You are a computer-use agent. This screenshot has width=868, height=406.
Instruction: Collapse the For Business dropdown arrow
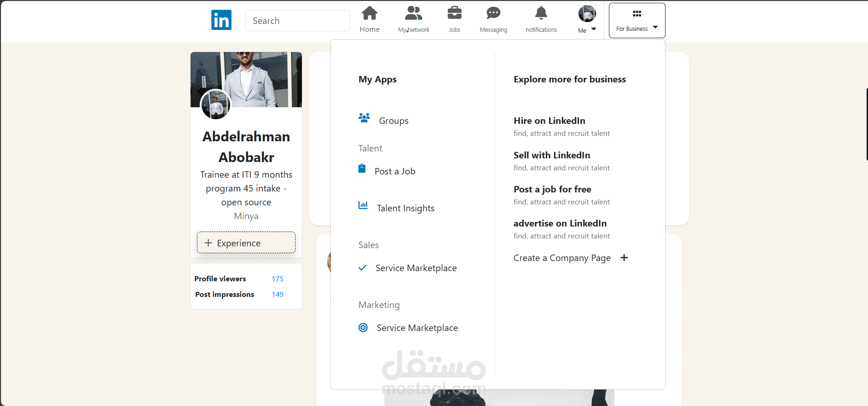pos(655,27)
